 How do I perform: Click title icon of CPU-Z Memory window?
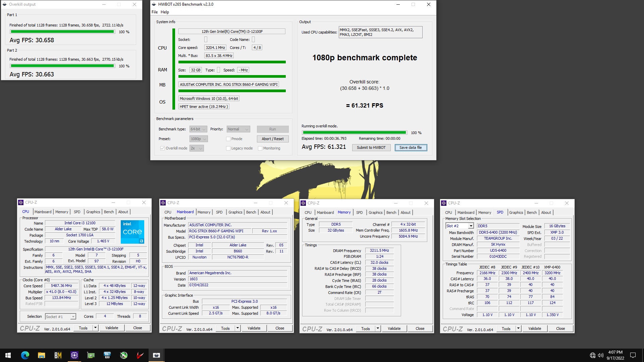click(x=303, y=203)
